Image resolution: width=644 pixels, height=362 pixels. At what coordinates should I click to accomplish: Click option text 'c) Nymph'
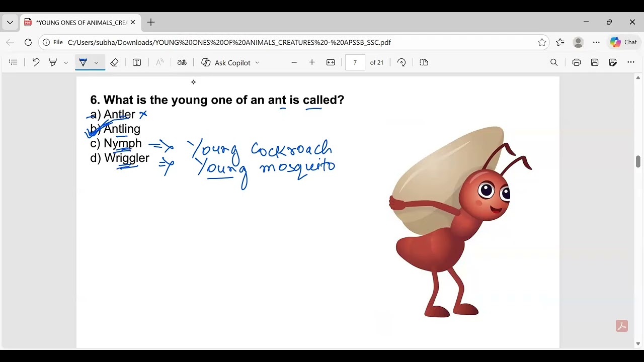[x=116, y=144]
